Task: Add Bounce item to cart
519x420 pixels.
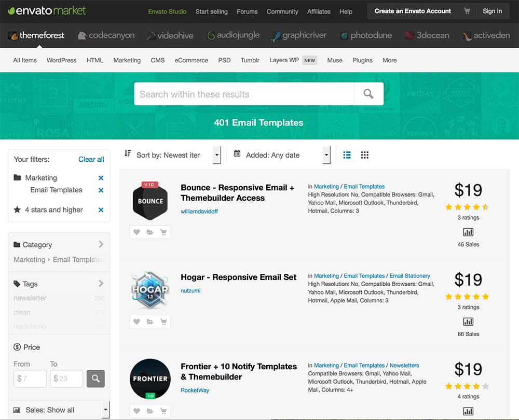Action: tap(163, 232)
